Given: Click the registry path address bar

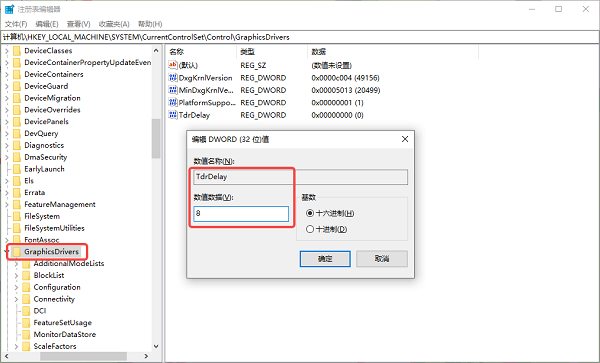Looking at the screenshot, I should coord(300,37).
